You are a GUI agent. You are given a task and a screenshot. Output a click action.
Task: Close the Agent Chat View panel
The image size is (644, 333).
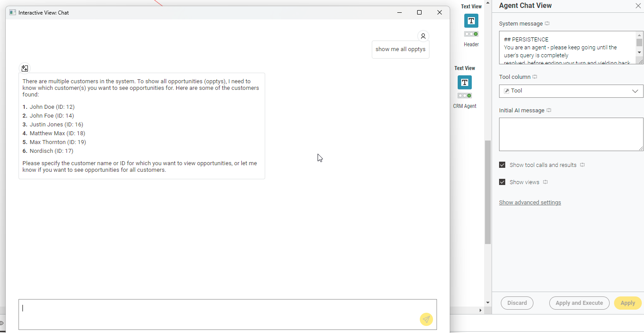638,6
